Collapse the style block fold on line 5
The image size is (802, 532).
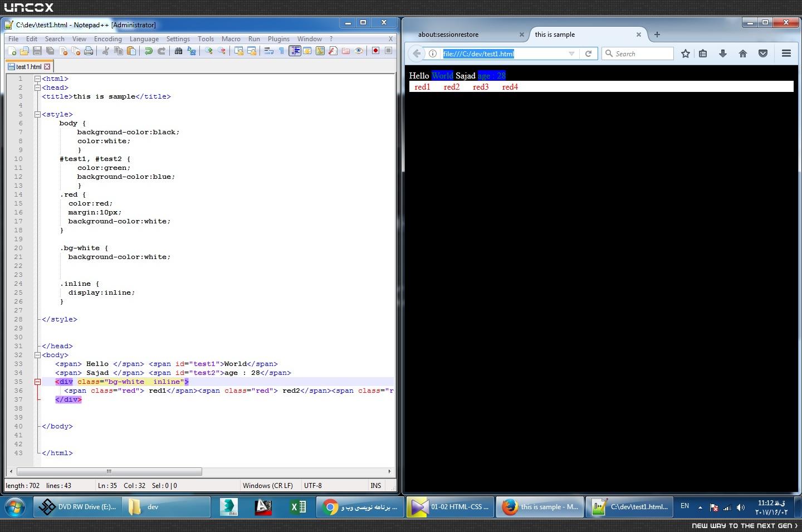pos(37,114)
